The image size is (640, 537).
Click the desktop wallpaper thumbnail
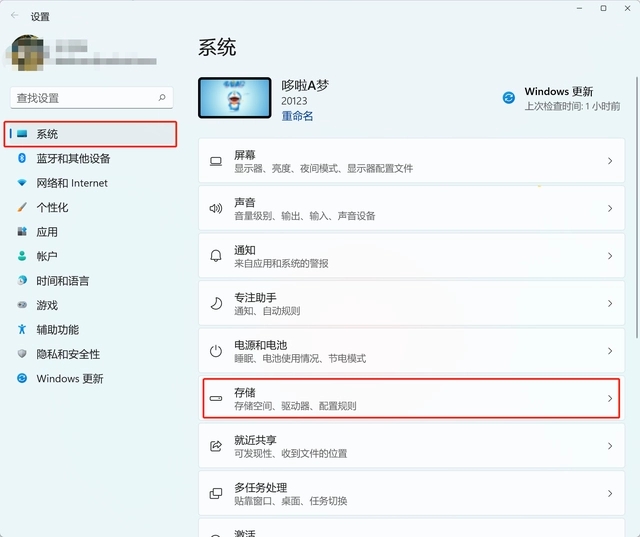tap(235, 98)
